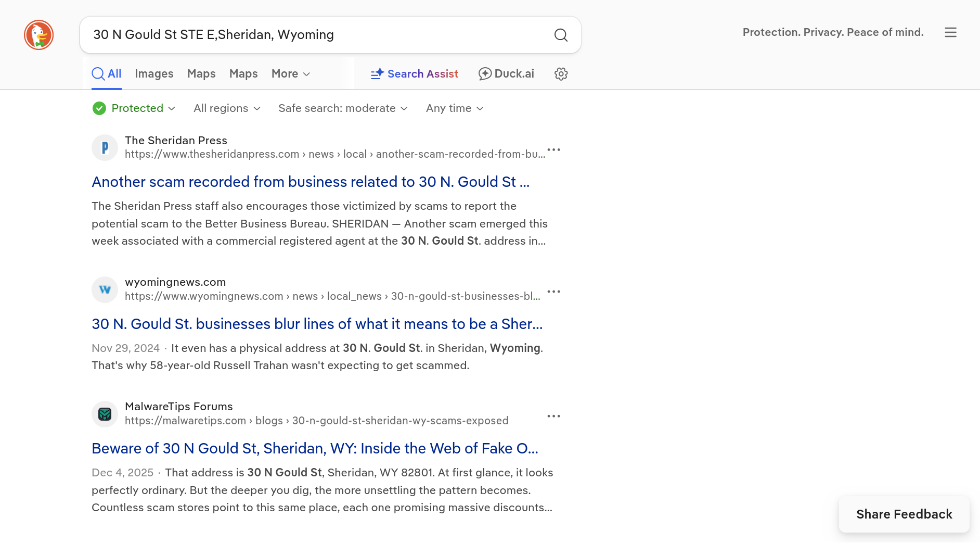The width and height of the screenshot is (980, 543).
Task: Click the MalwareTips Forums favicon
Action: coord(105,414)
